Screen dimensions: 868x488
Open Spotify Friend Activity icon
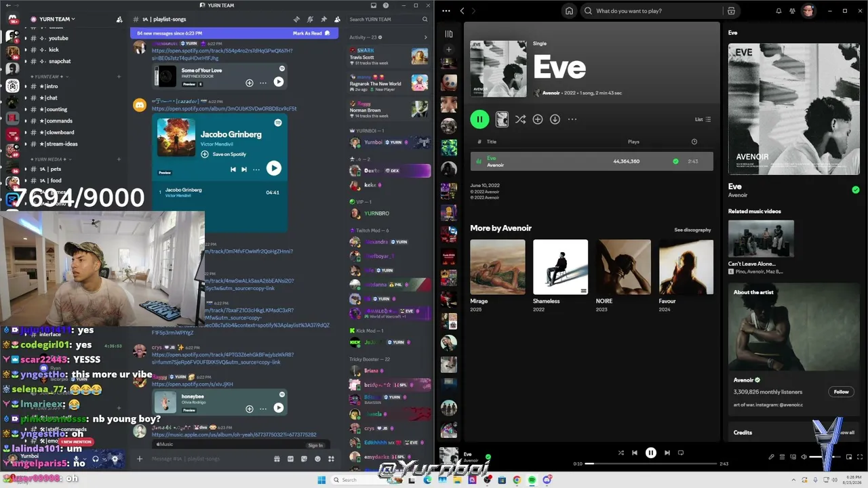tap(792, 11)
